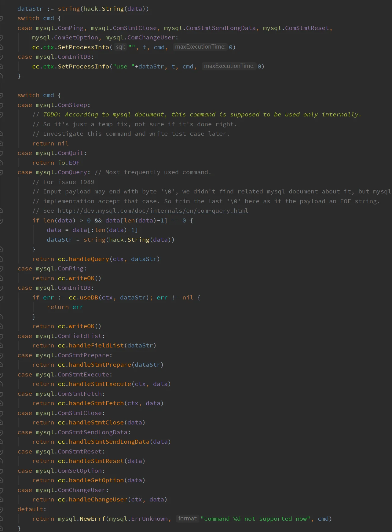The height and width of the screenshot is (532, 392).
Task: Click fold icon beside 'default:' line
Action: click(1, 509)
